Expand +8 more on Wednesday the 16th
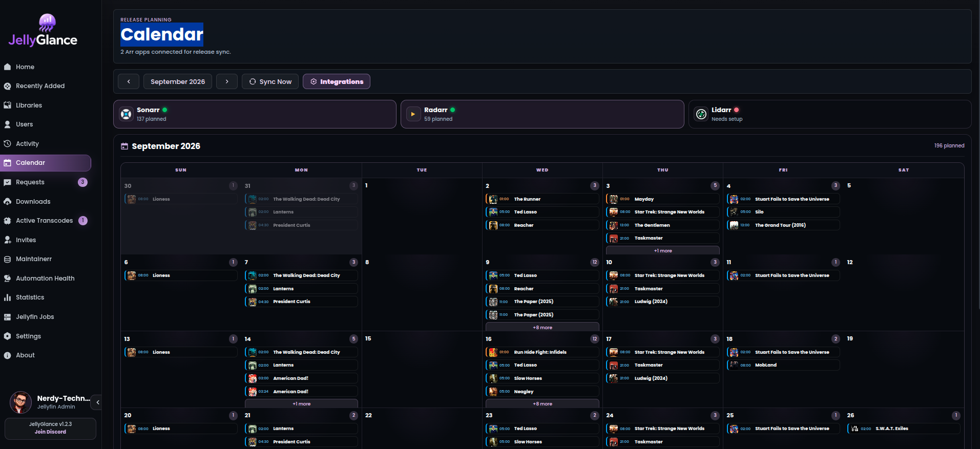This screenshot has width=980, height=449. (543, 404)
